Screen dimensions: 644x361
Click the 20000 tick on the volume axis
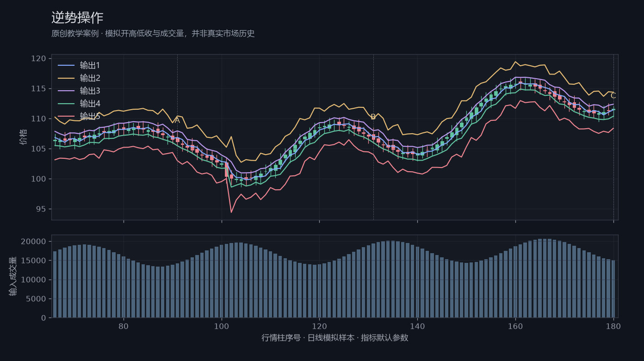[34, 242]
